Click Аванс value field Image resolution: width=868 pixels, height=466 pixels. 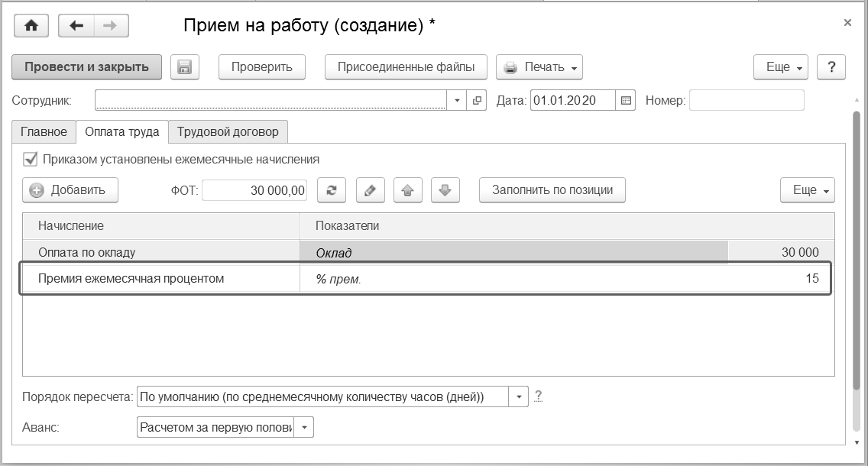(216, 427)
